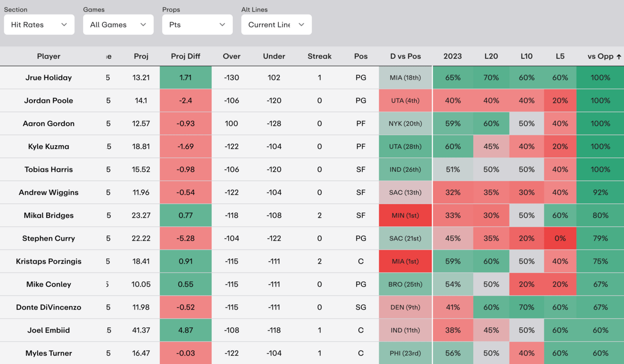624x364 pixels.
Task: Click Mikal Bridges' 23.27 projection value
Action: 141,215
